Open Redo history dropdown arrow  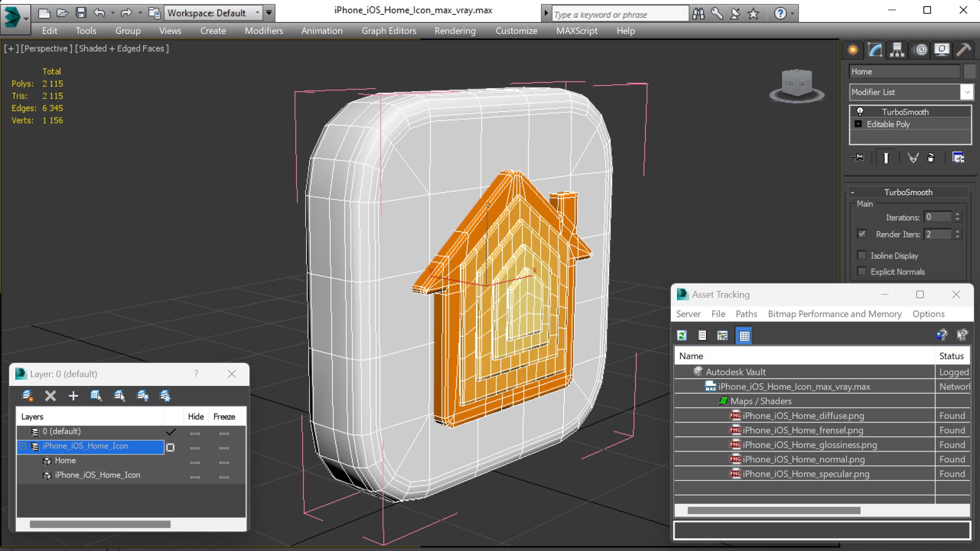(140, 13)
